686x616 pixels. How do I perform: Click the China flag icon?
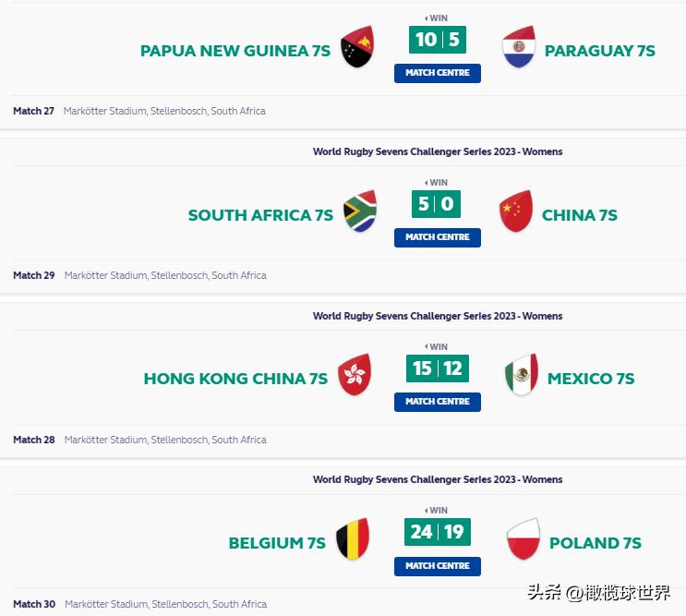coord(516,212)
